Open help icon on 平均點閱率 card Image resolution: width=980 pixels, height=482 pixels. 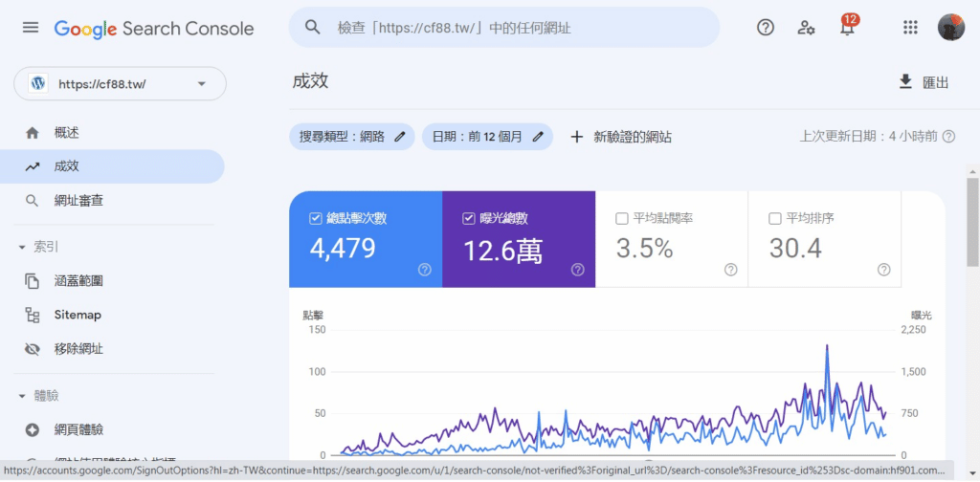(x=730, y=270)
